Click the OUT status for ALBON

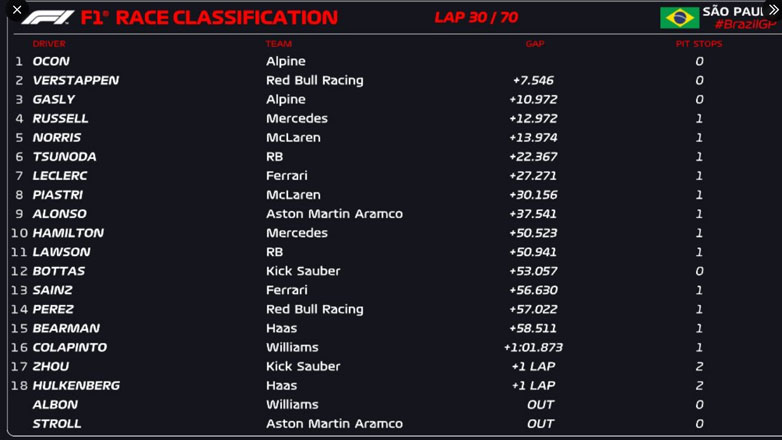point(540,405)
